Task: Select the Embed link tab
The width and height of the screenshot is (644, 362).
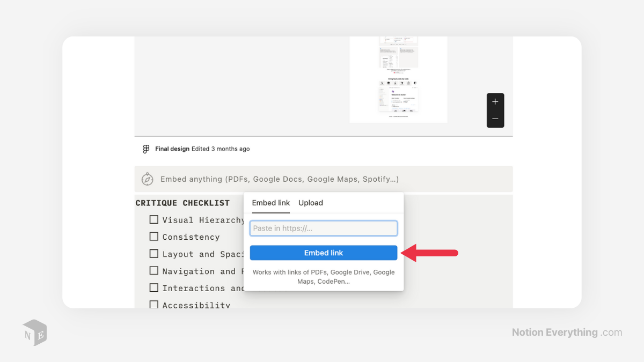Action: pyautogui.click(x=270, y=203)
